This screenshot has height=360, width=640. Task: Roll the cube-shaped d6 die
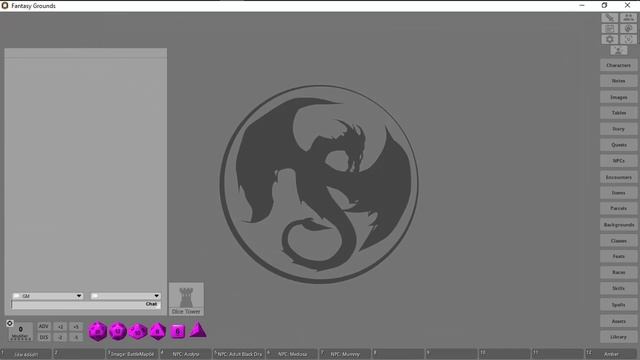pos(178,331)
